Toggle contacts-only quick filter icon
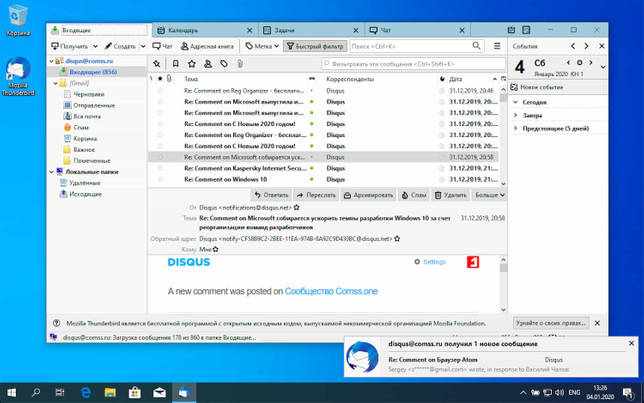Screen dimensions: 644x403 click(208, 64)
